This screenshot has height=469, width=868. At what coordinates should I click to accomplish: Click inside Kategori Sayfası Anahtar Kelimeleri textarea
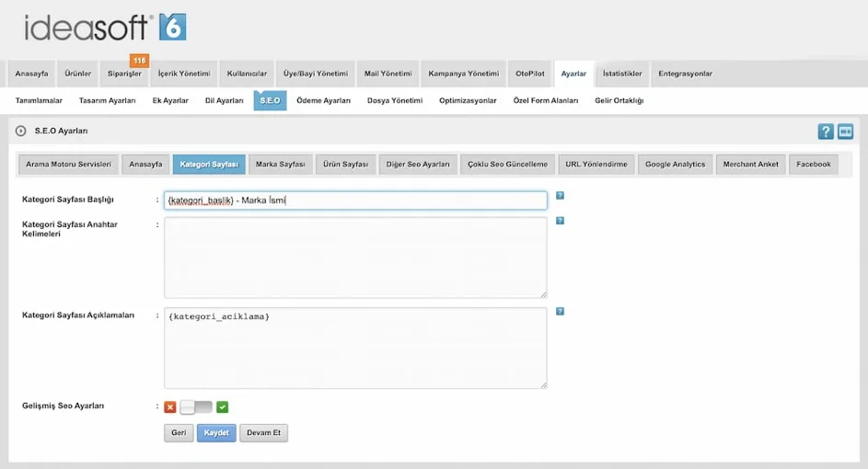(x=355, y=257)
